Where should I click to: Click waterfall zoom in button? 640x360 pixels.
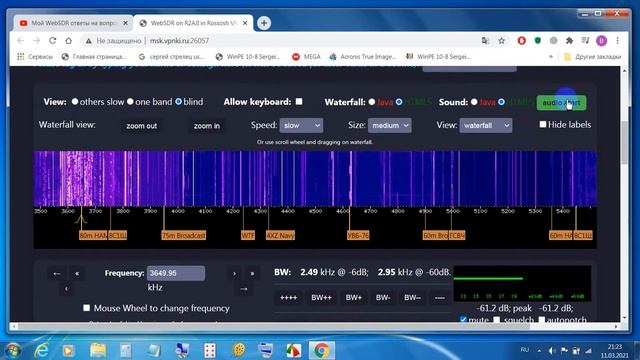click(207, 126)
